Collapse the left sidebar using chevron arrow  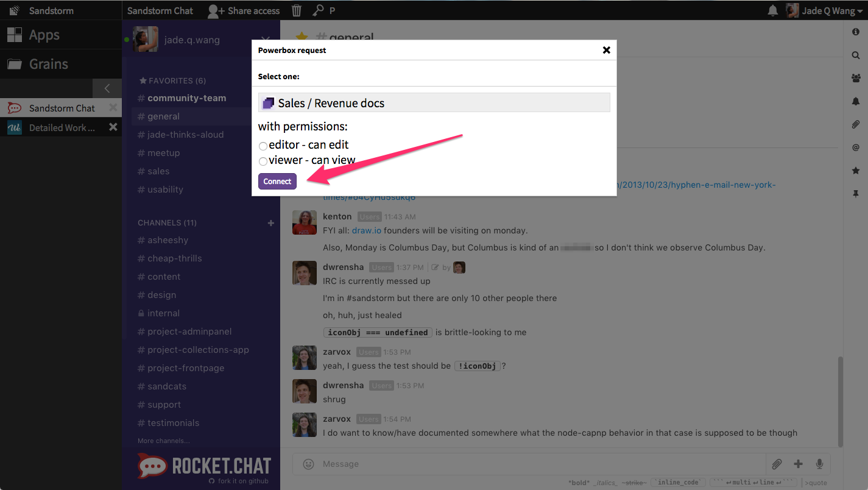107,88
